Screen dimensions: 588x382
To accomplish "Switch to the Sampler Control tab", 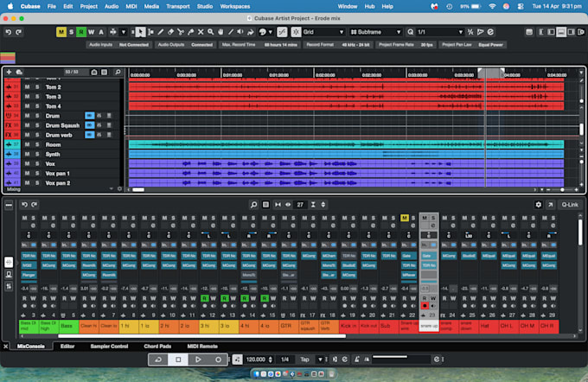I will click(109, 347).
